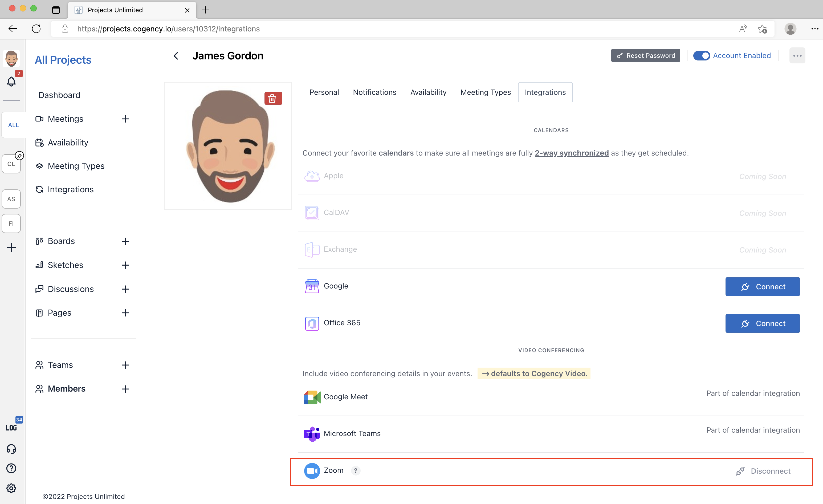Go back using chevron beside James Gordon
The width and height of the screenshot is (823, 504).
pos(176,56)
